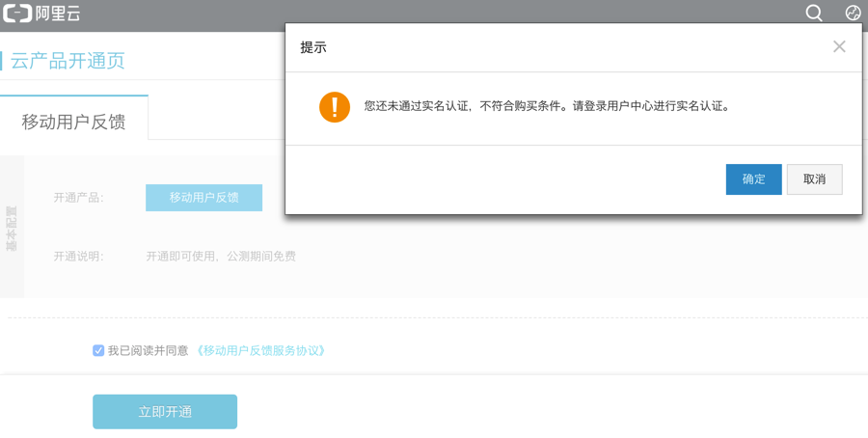Close the 提示 dialog with X
This screenshot has width=868, height=438.
pyautogui.click(x=839, y=47)
